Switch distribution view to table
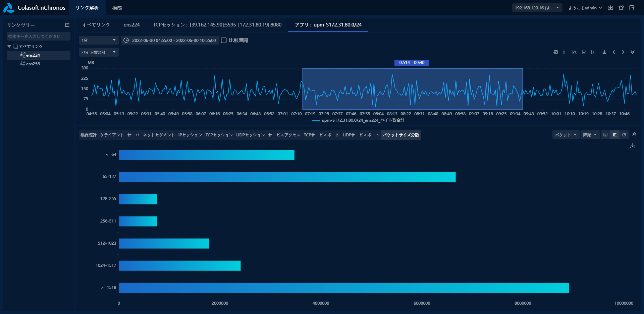Screen dimensions: 644x314 [605, 135]
